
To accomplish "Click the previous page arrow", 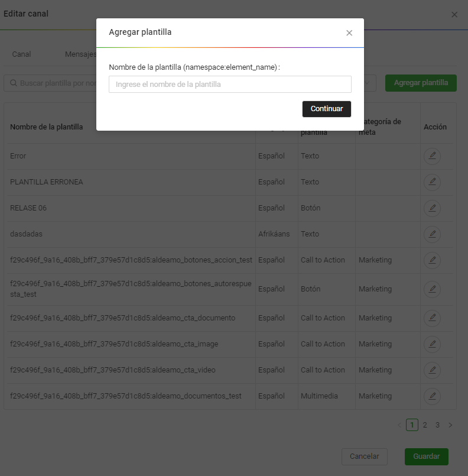I will click(x=399, y=425).
